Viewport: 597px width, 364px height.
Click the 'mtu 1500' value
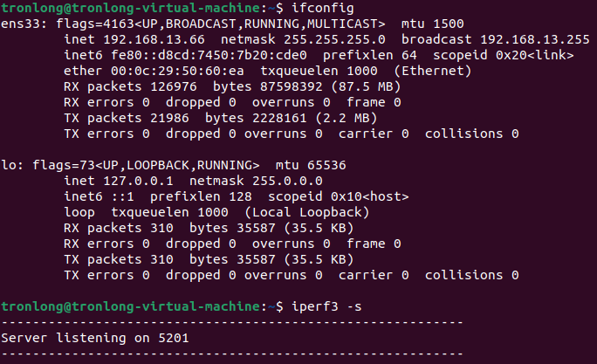[x=433, y=24]
